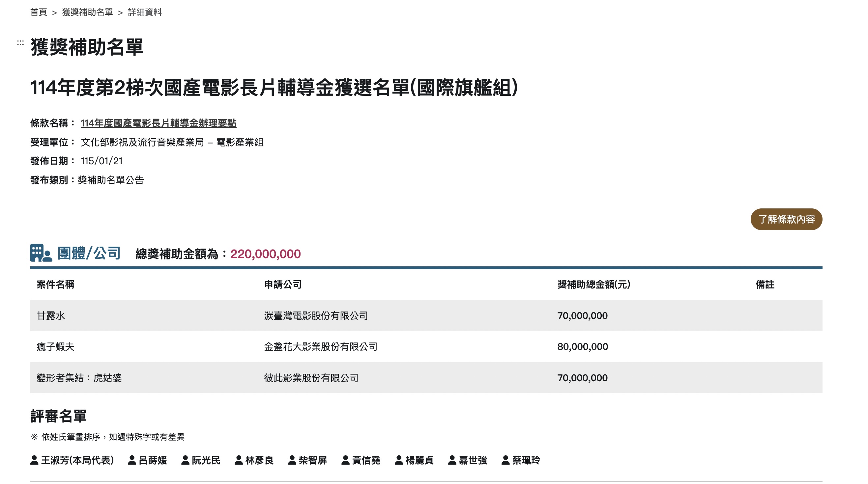This screenshot has height=484, width=868.
Task: Select the 彼此影業股份有限公司 cell
Action: click(311, 378)
